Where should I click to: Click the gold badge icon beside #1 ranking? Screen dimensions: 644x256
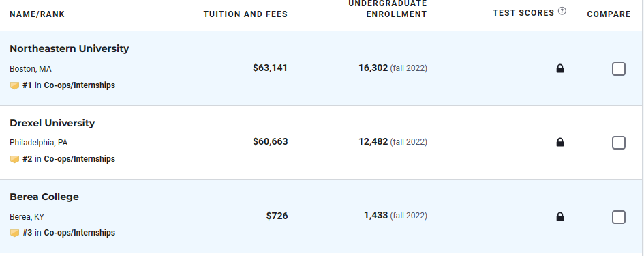(x=15, y=85)
